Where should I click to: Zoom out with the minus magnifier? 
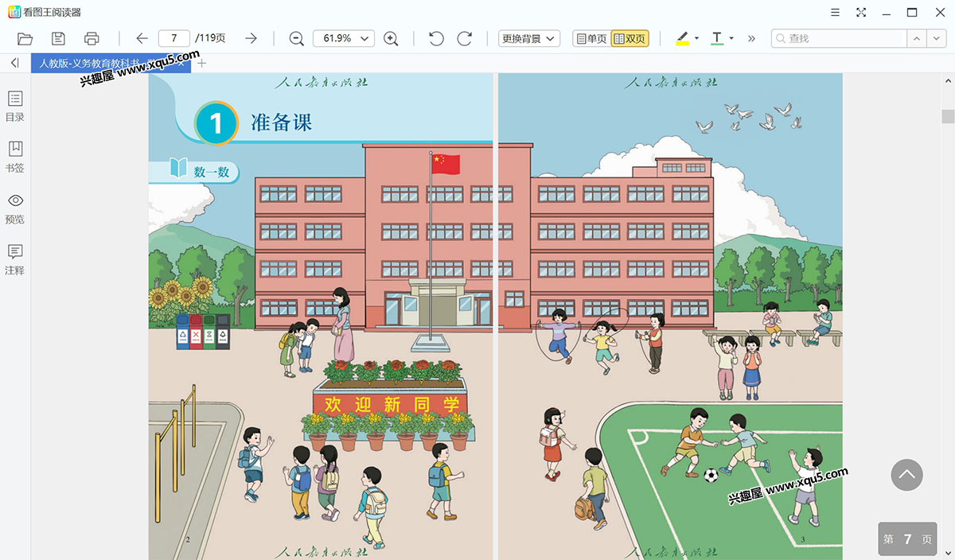pos(297,38)
